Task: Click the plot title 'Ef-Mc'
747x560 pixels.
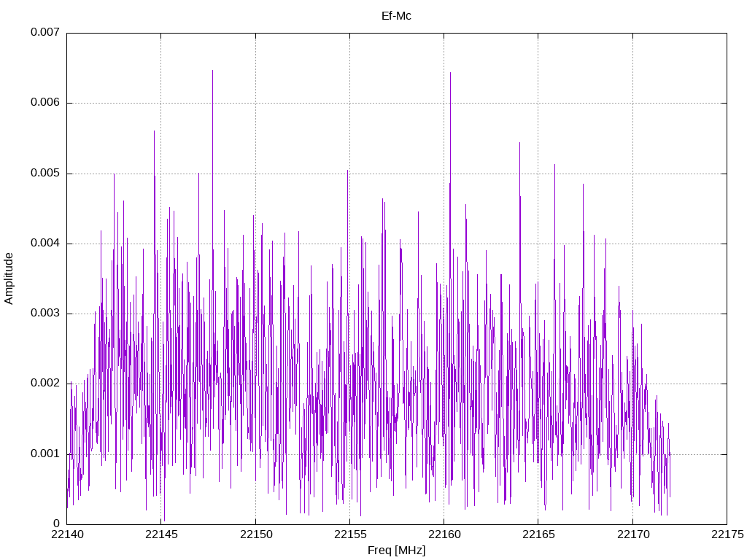Action: [x=396, y=16]
